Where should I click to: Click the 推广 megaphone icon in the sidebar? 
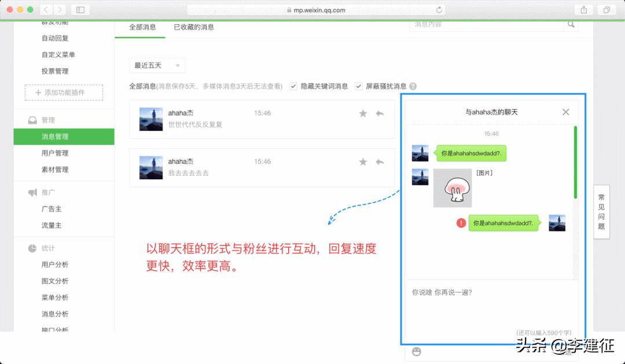(32, 192)
